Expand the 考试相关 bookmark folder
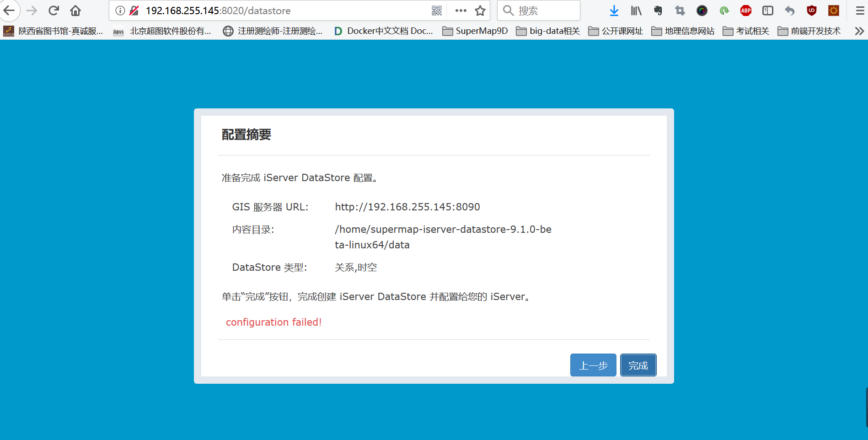This screenshot has height=440, width=868. (746, 31)
